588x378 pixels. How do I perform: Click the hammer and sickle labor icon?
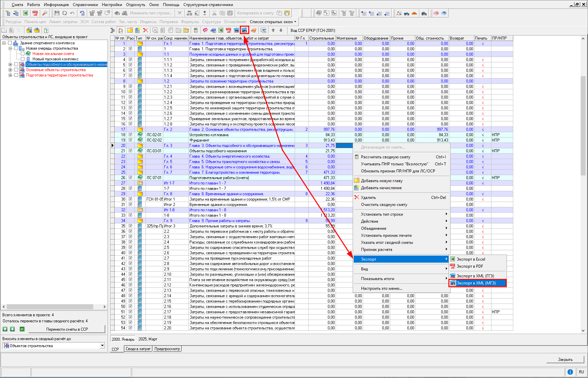point(399,13)
